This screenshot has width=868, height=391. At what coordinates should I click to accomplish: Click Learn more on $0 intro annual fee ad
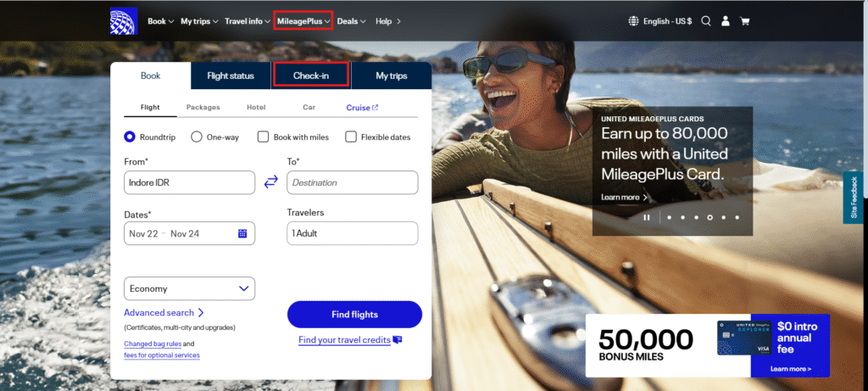[791, 369]
